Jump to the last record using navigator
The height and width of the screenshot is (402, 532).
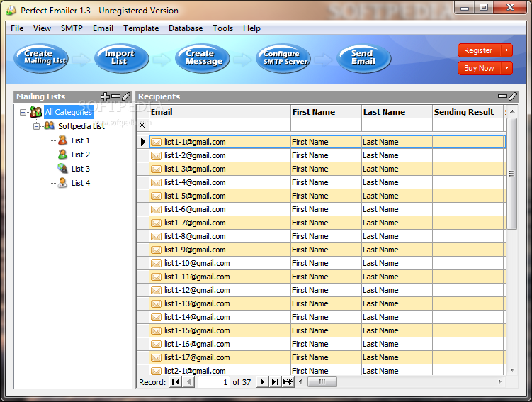coord(275,382)
